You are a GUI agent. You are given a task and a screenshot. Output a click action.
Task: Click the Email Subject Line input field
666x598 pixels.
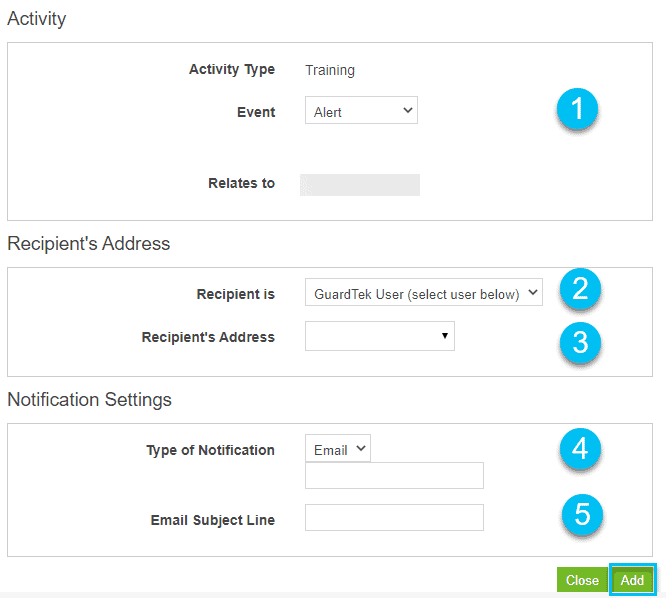pyautogui.click(x=394, y=517)
